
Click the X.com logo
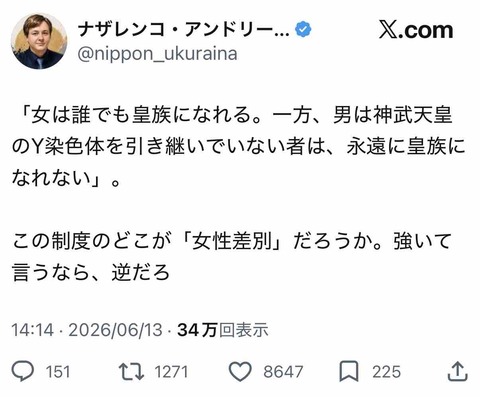point(416,30)
